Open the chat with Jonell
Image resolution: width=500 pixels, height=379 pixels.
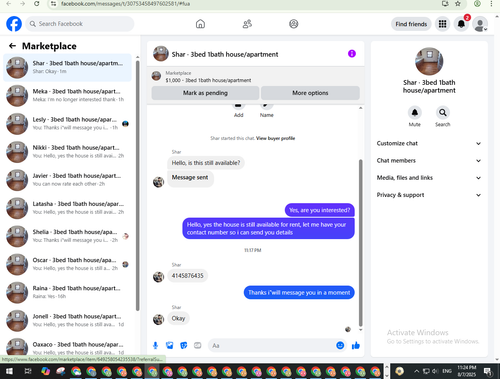pos(67,320)
